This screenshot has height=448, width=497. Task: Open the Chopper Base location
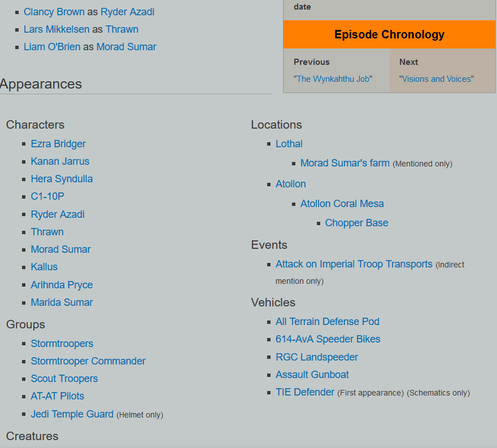pyautogui.click(x=356, y=223)
